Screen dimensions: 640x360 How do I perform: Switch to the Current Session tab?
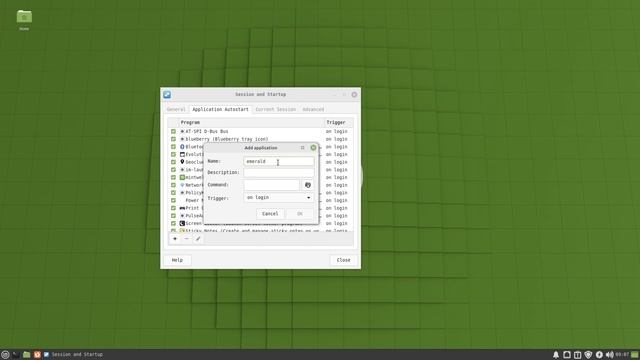[276, 109]
